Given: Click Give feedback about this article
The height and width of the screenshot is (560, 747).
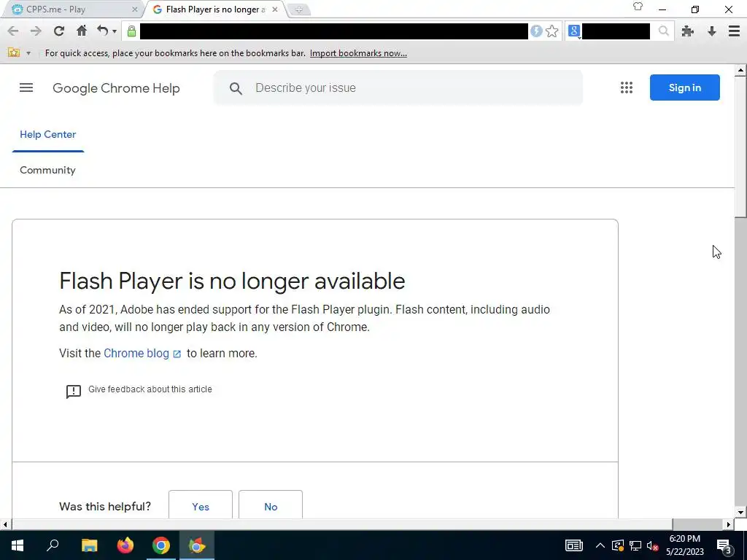Looking at the screenshot, I should coord(150,389).
